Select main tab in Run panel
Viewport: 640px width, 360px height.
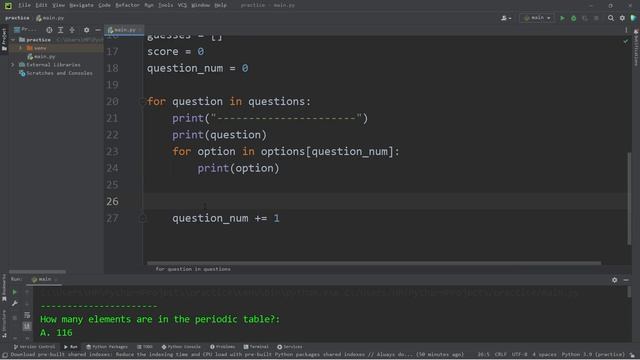coord(44,280)
